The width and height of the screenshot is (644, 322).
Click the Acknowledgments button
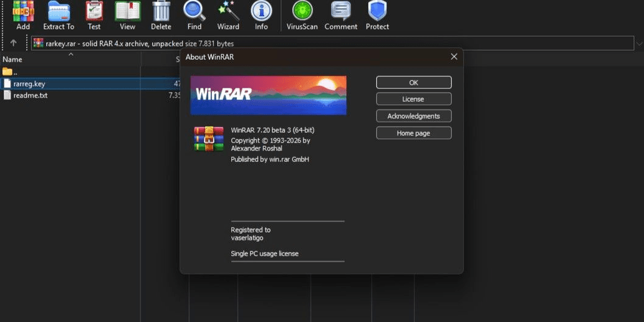click(x=413, y=116)
